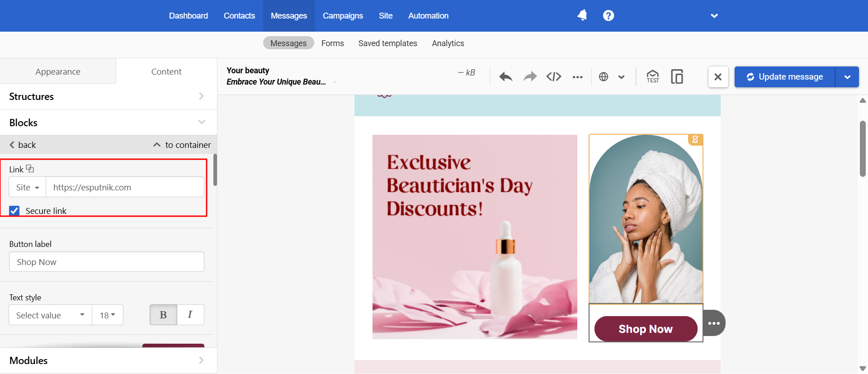Click Update message button
The height and width of the screenshot is (374, 868).
coord(785,77)
